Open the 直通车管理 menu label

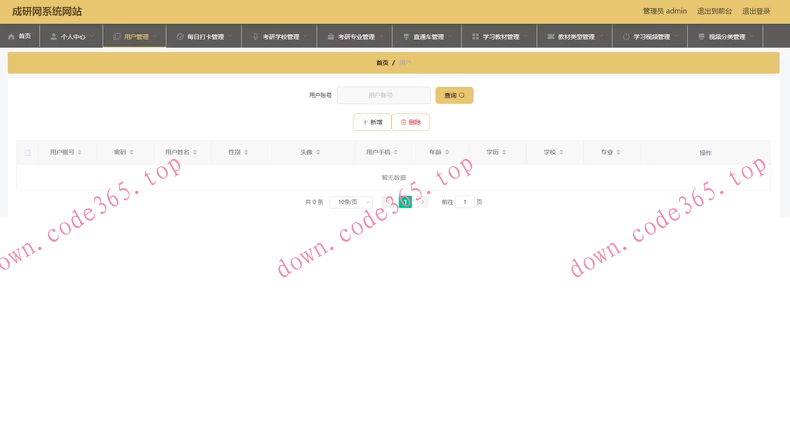click(429, 37)
